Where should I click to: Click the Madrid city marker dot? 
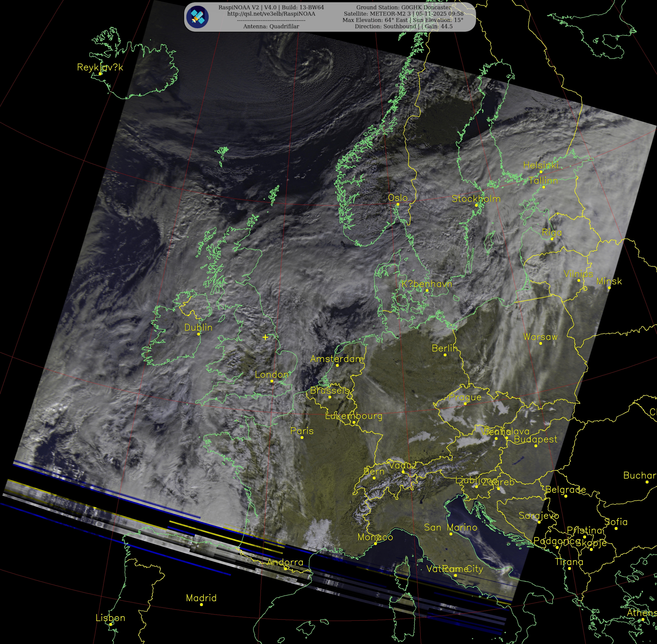click(202, 604)
